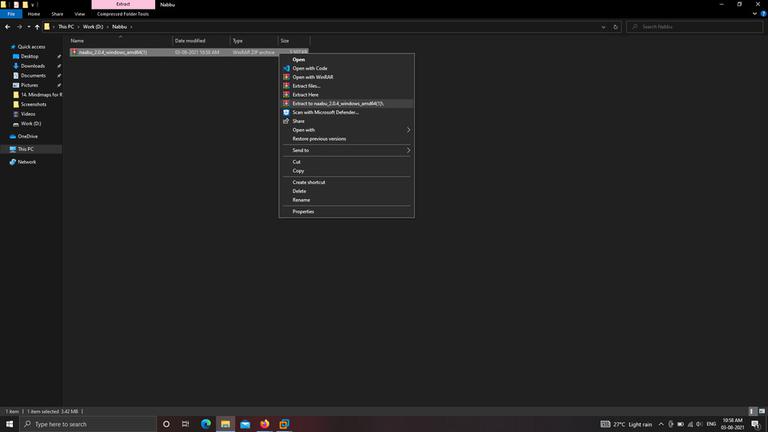Open Mail app from taskbar

[245, 424]
